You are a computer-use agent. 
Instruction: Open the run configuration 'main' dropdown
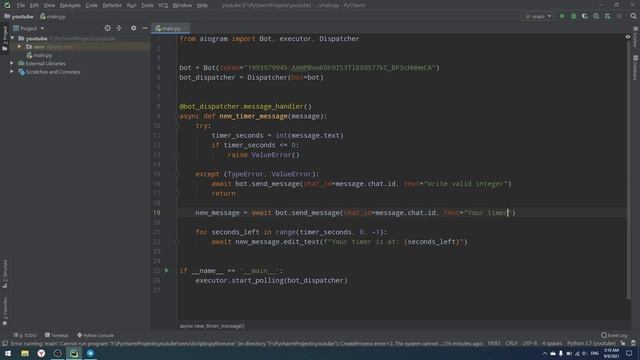(x=538, y=16)
